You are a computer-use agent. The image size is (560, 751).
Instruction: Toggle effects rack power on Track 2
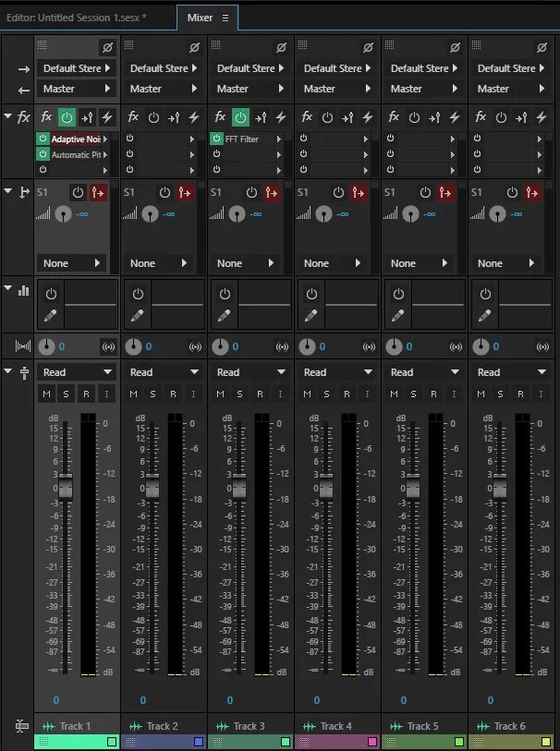click(x=153, y=117)
